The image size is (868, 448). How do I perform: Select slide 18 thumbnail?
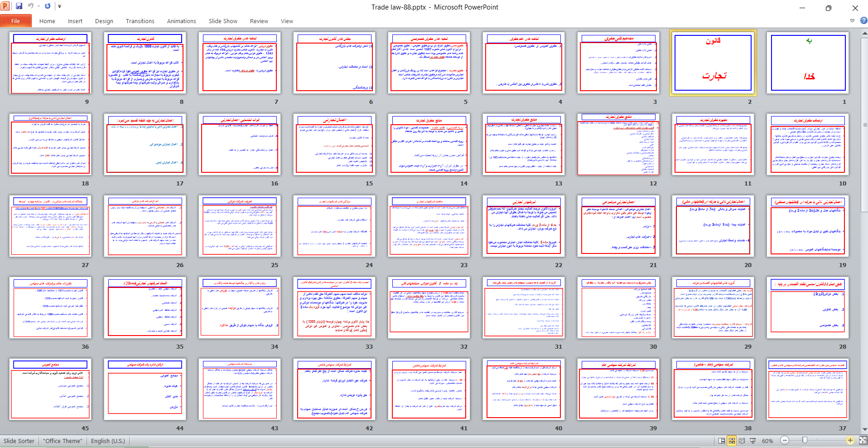[x=50, y=145]
